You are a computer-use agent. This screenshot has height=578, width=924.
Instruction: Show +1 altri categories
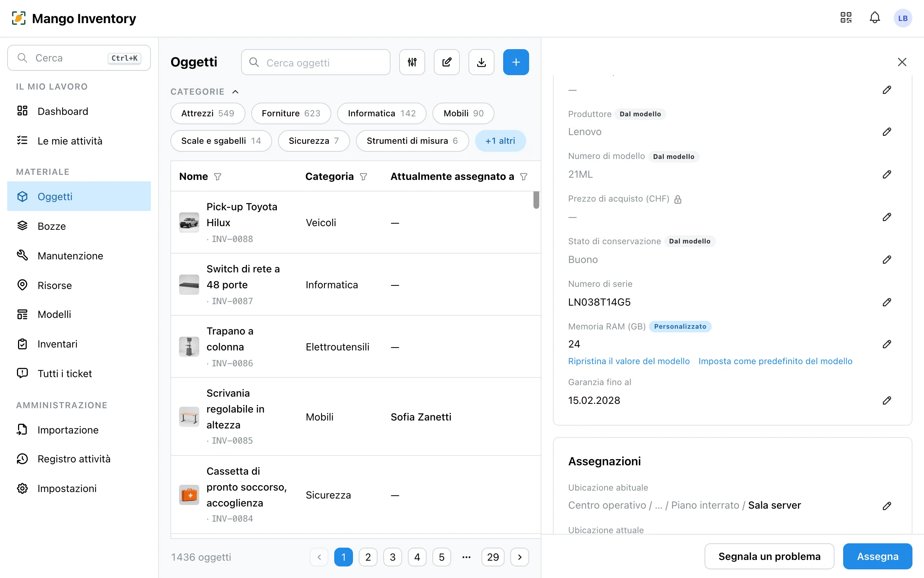(x=500, y=141)
